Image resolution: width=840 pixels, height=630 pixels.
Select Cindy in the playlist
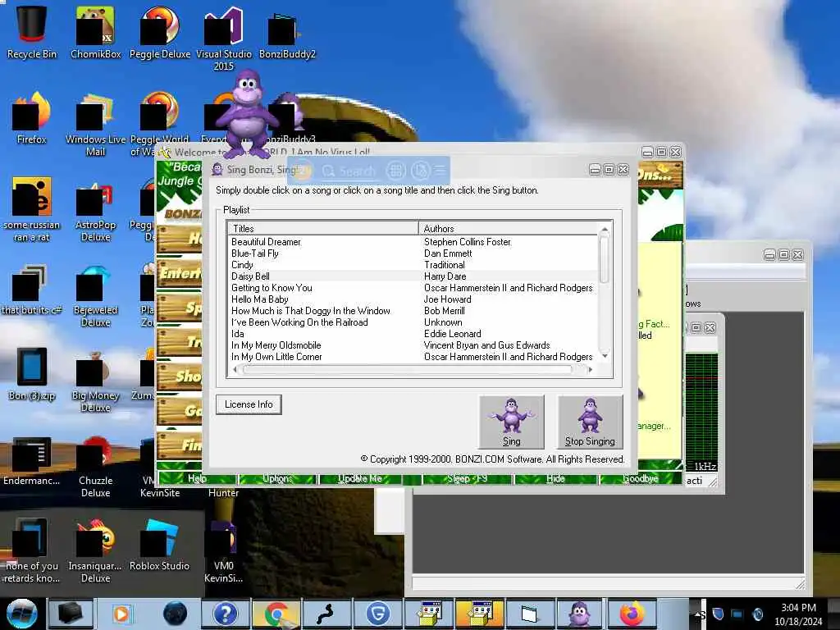point(242,265)
